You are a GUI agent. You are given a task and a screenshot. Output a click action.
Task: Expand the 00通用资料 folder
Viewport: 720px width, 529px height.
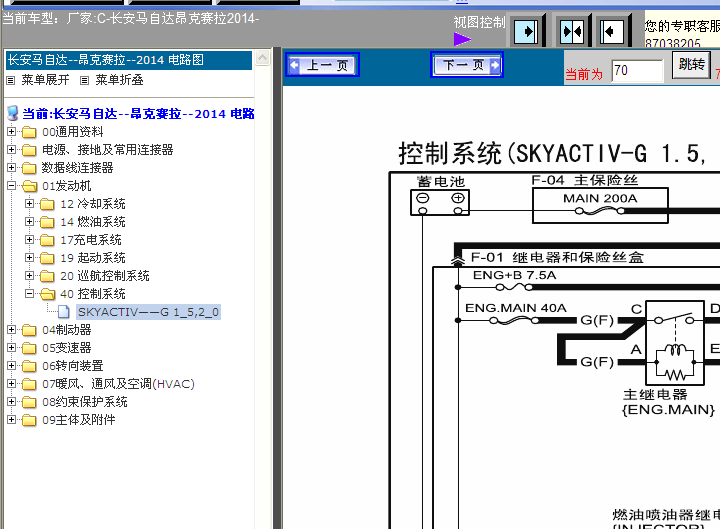(11, 132)
